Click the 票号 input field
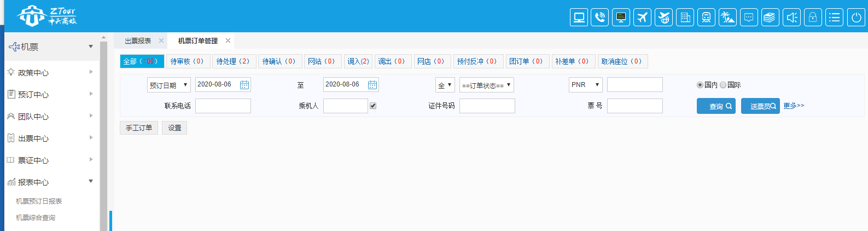 tap(635, 106)
